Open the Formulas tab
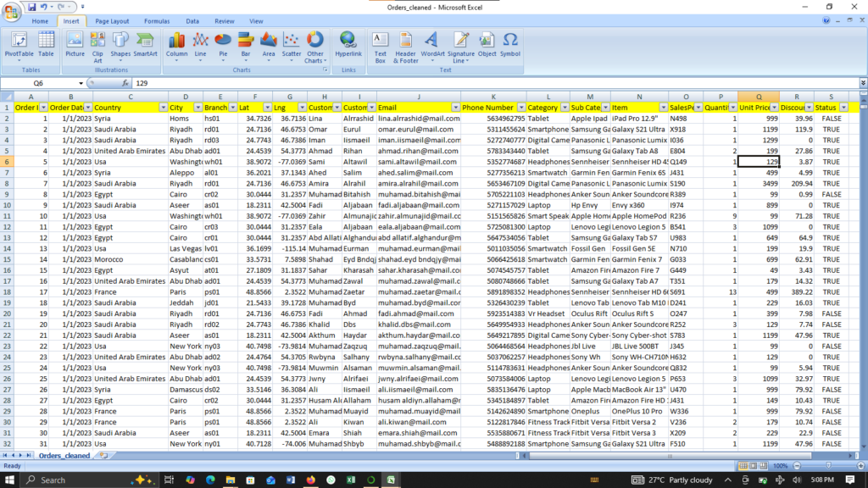The image size is (868, 488). point(157,21)
